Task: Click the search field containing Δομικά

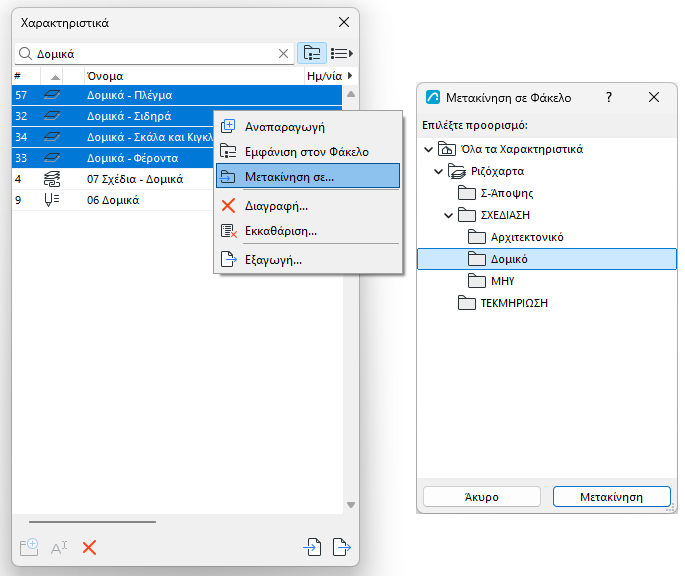Action: pyautogui.click(x=154, y=53)
